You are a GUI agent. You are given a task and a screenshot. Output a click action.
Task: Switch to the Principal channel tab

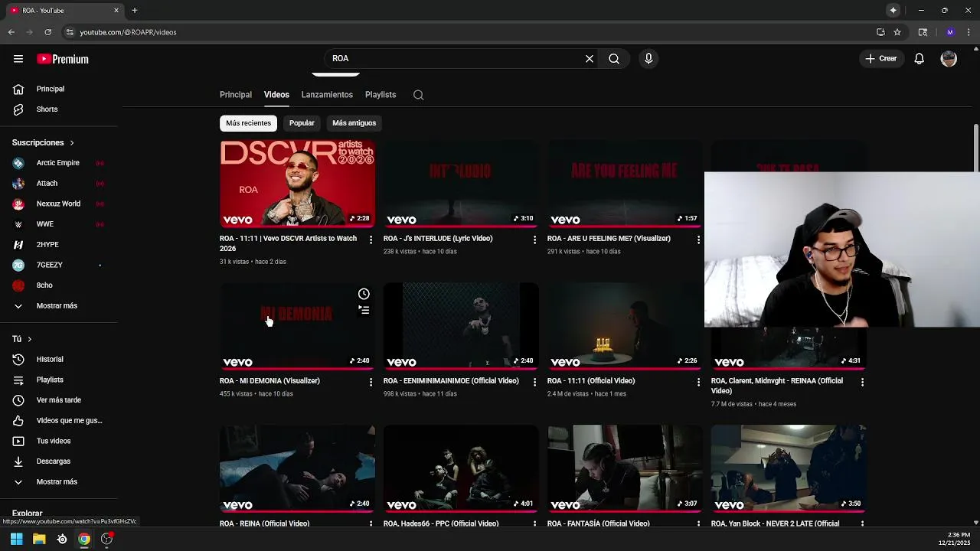pyautogui.click(x=236, y=95)
